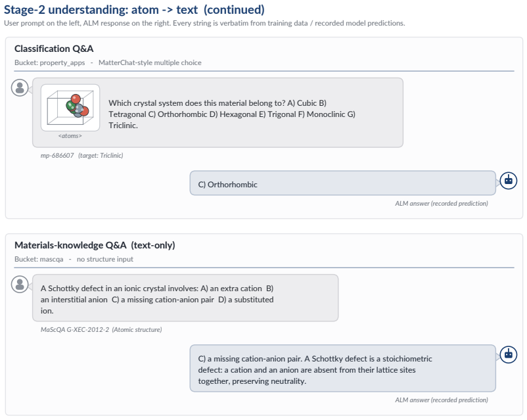This screenshot has width=527, height=420.
Task: Click the Stage-2 understanding page title
Action: point(134,9)
